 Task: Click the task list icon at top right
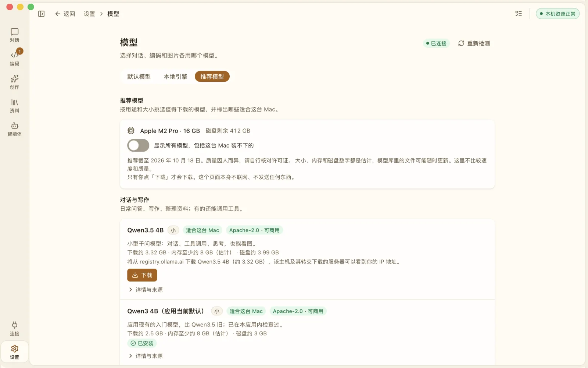pos(519,14)
